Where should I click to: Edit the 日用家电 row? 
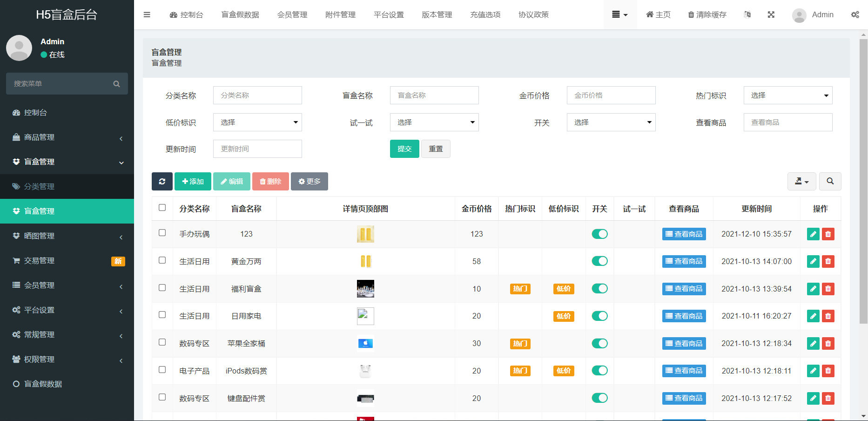(813, 316)
